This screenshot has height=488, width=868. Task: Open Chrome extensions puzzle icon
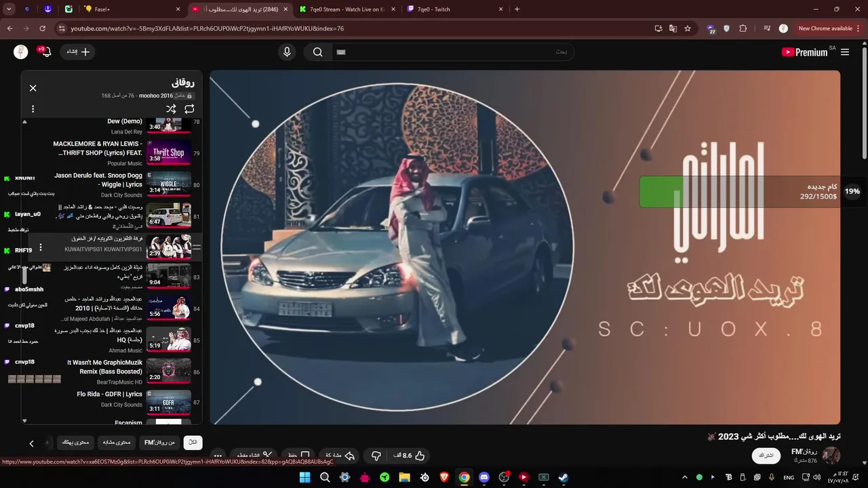(743, 28)
